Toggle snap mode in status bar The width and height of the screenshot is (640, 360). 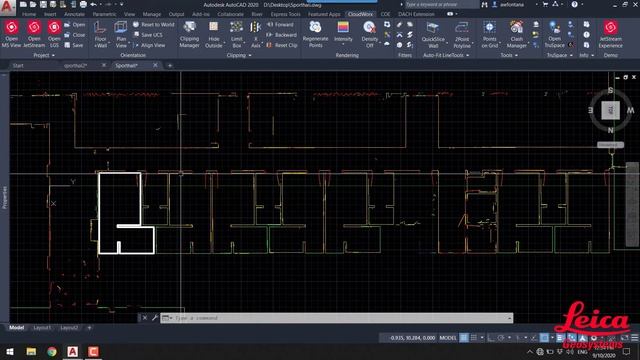pos(474,338)
